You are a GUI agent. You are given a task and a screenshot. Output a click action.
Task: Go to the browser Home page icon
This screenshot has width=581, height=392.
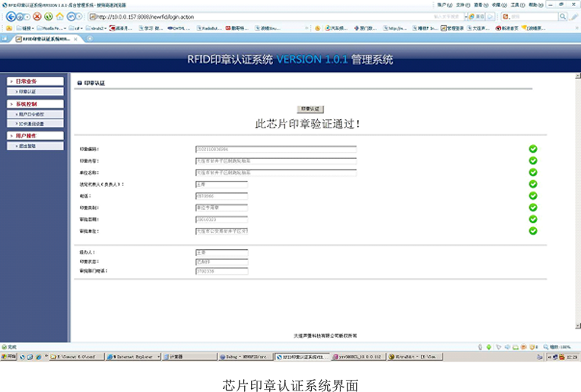[59, 16]
